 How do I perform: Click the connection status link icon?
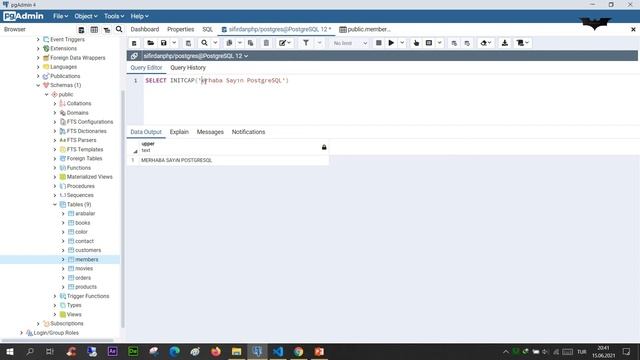pyautogui.click(x=134, y=56)
